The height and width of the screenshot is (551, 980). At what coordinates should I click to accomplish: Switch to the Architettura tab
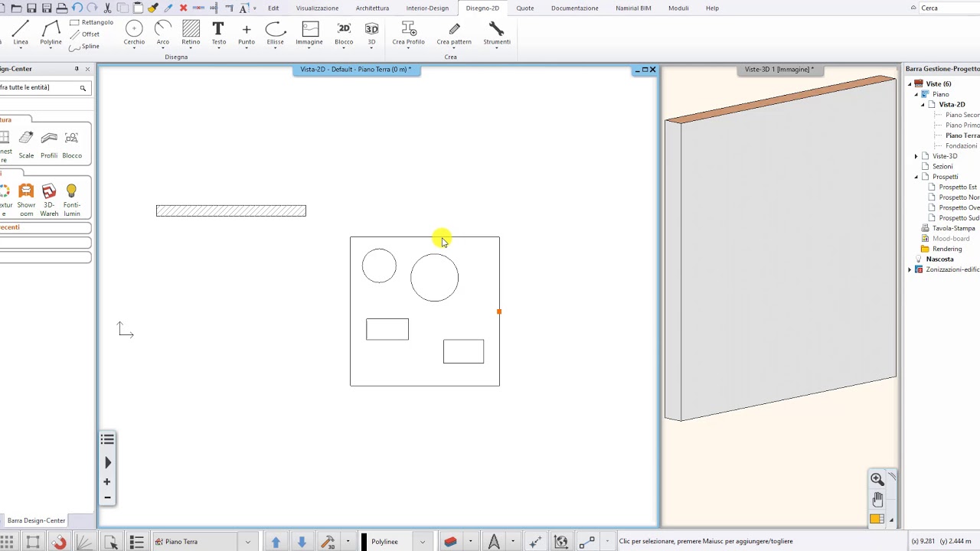[372, 8]
